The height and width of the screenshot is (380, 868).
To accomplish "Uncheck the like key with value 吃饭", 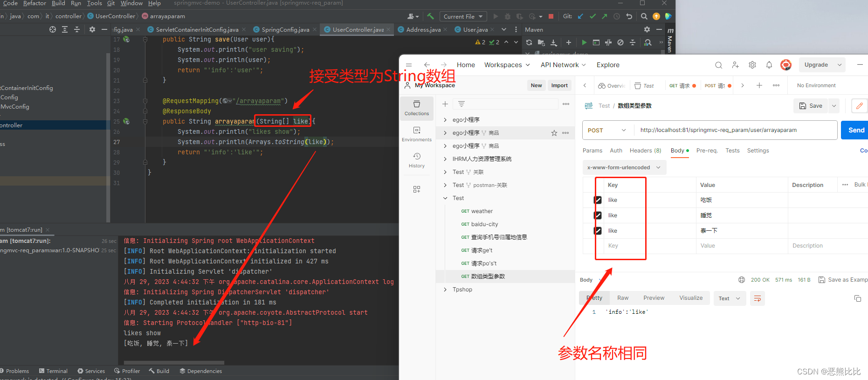I will 598,200.
